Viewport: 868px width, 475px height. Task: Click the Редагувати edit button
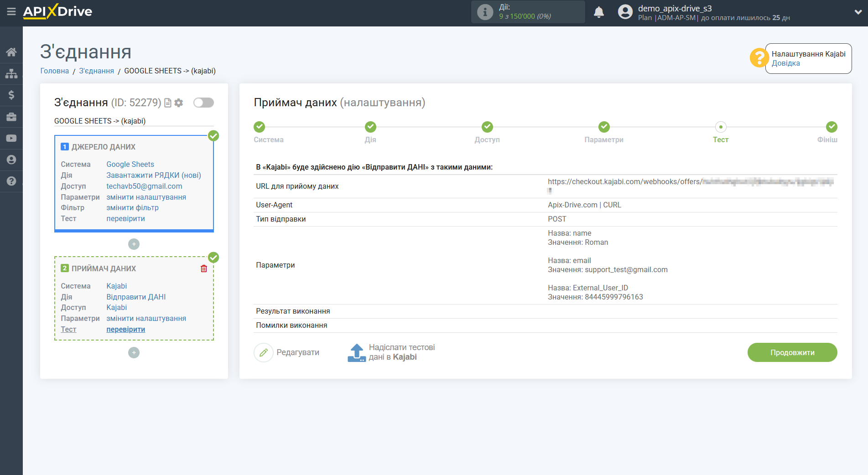287,352
